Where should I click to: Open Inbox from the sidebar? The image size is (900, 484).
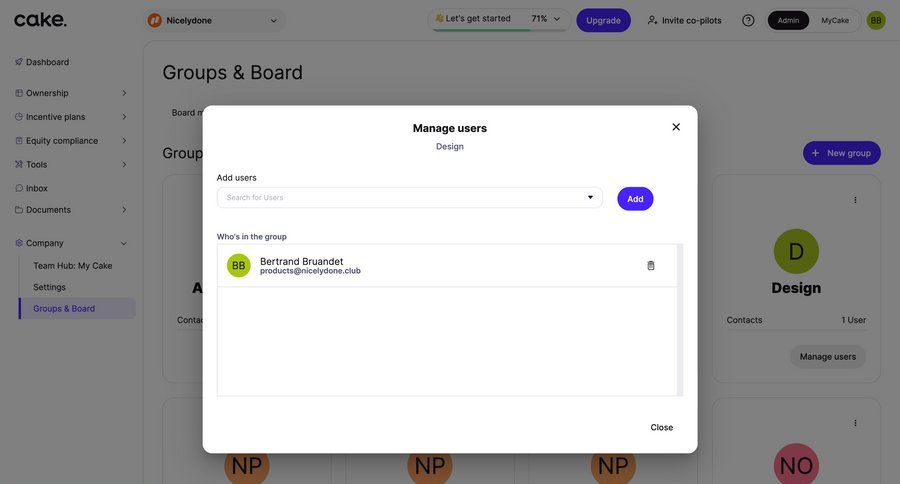point(32,188)
